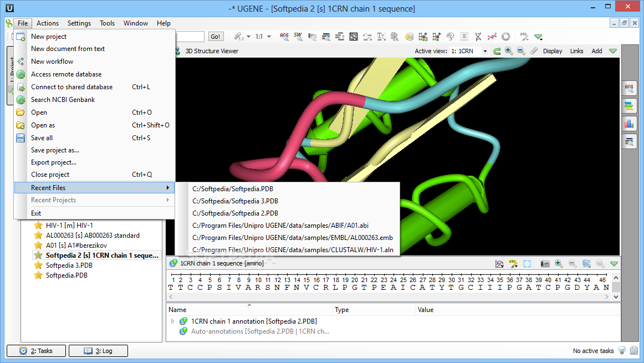The width and height of the screenshot is (644, 363).
Task: Open the 3: Log panel button
Action: click(98, 351)
